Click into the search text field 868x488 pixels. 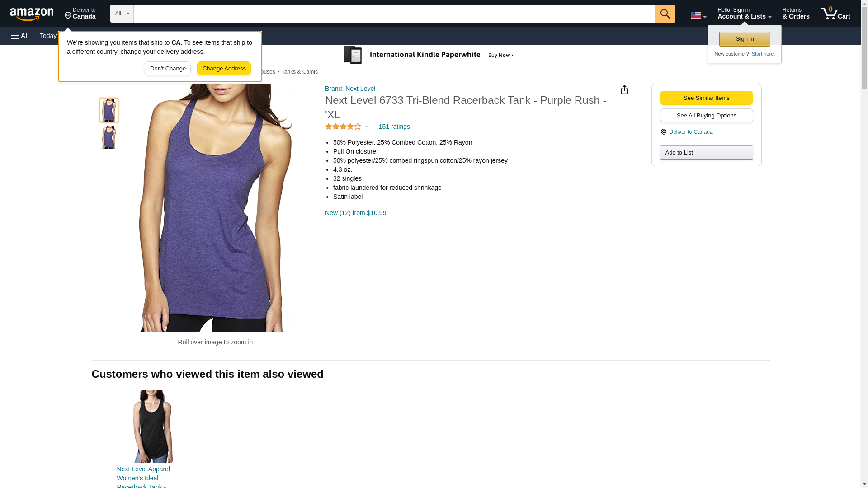393,14
